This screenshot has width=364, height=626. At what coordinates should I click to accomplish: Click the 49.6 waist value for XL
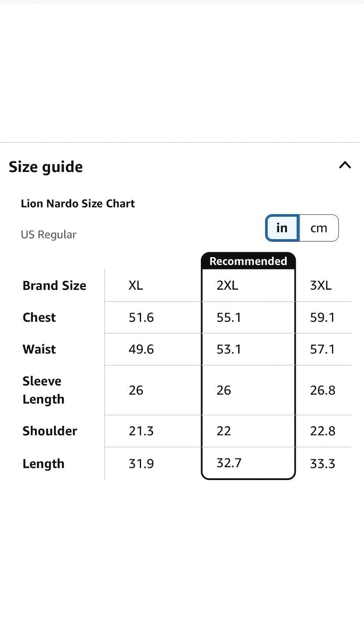(141, 349)
